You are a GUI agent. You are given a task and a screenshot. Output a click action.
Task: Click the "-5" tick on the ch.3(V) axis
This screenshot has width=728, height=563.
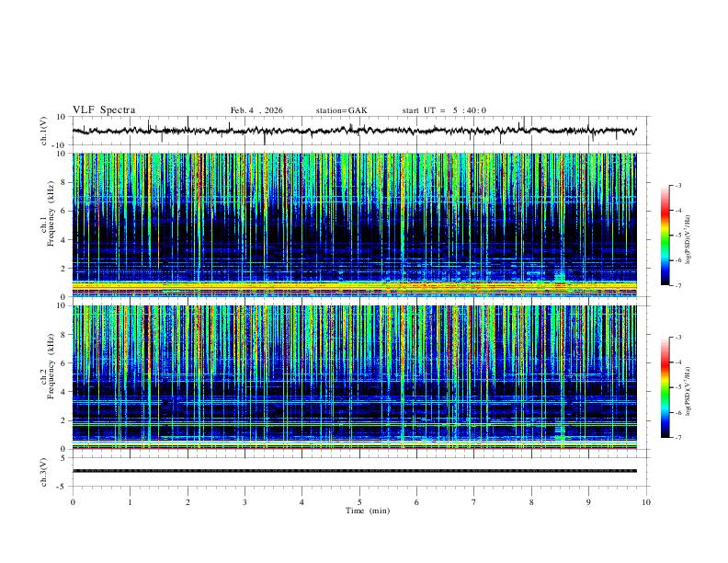coord(63,487)
